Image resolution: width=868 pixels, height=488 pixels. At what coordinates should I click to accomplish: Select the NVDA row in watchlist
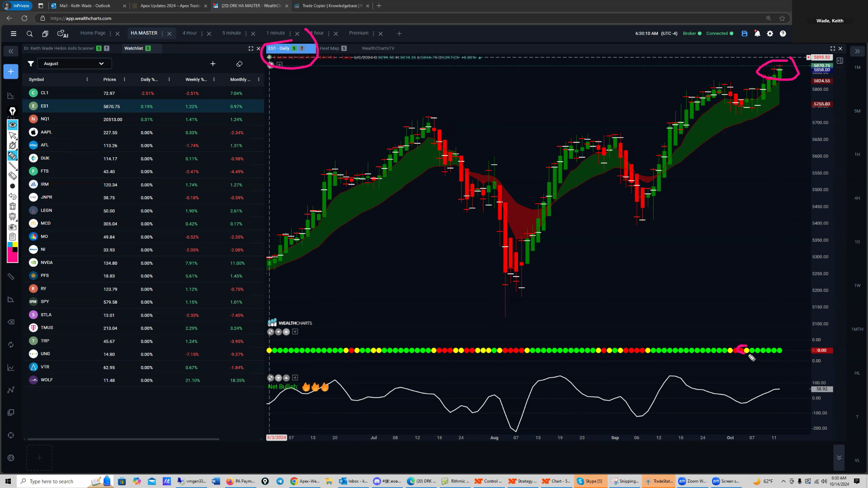tap(143, 263)
